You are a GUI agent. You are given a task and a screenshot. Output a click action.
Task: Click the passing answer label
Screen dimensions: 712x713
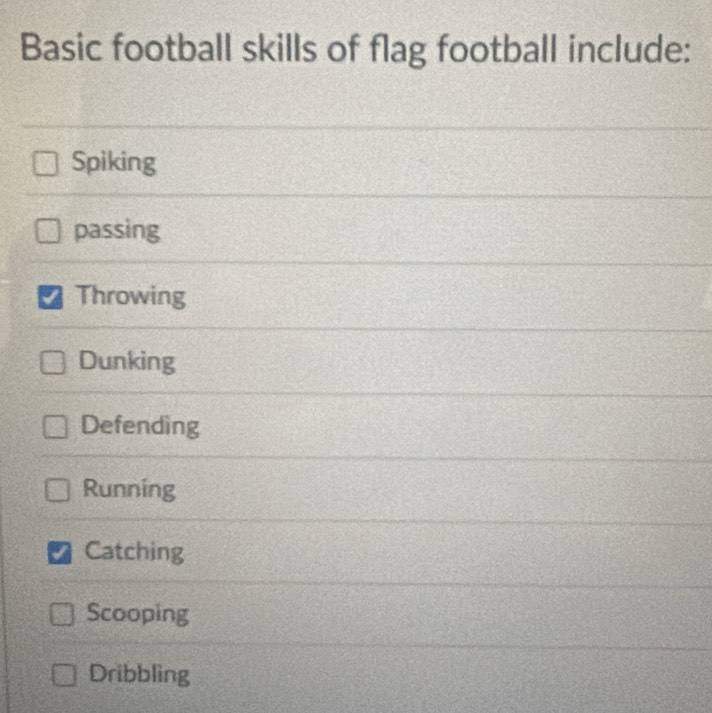click(x=117, y=231)
